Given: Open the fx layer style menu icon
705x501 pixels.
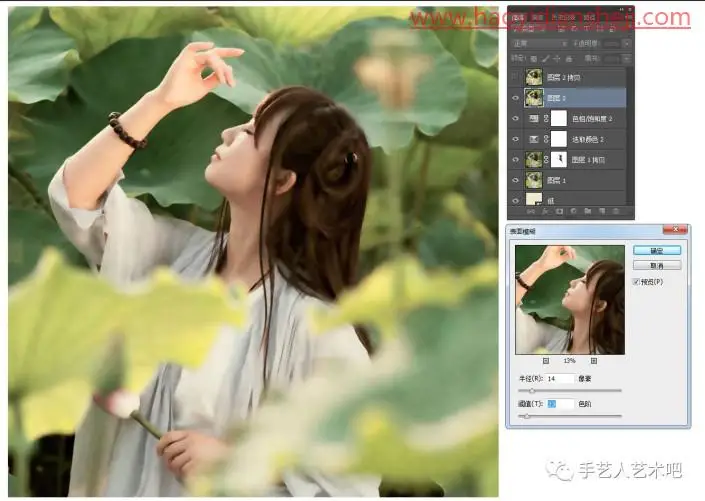Looking at the screenshot, I should click(x=545, y=211).
